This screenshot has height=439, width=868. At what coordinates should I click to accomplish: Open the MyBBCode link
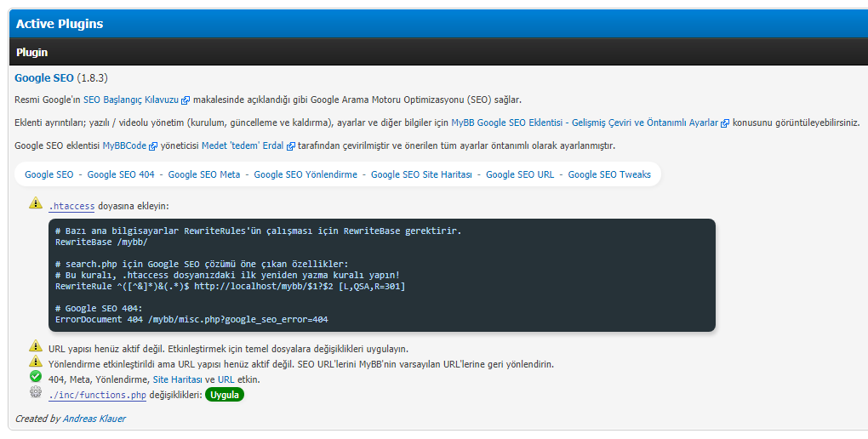pos(124,145)
